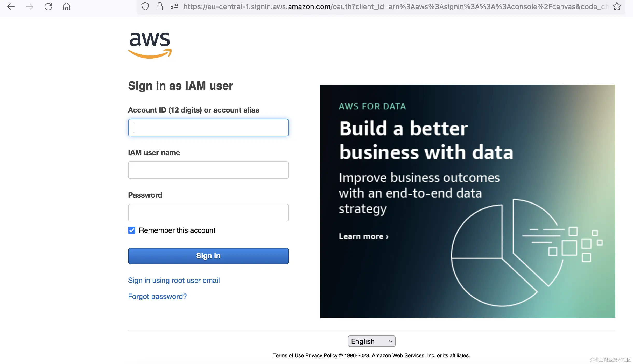Open Sign in using root user email
Viewport: 633px width, 364px height.
(x=174, y=281)
